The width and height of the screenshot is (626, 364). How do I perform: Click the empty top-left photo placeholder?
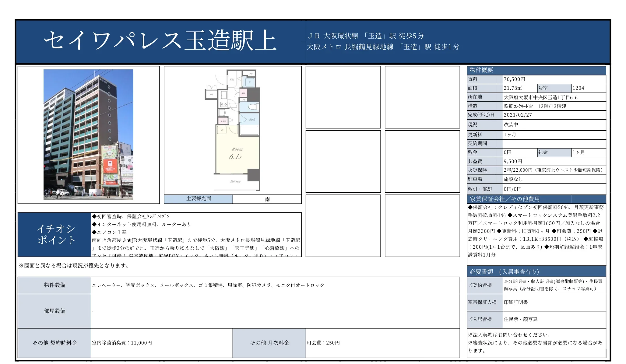(343, 97)
